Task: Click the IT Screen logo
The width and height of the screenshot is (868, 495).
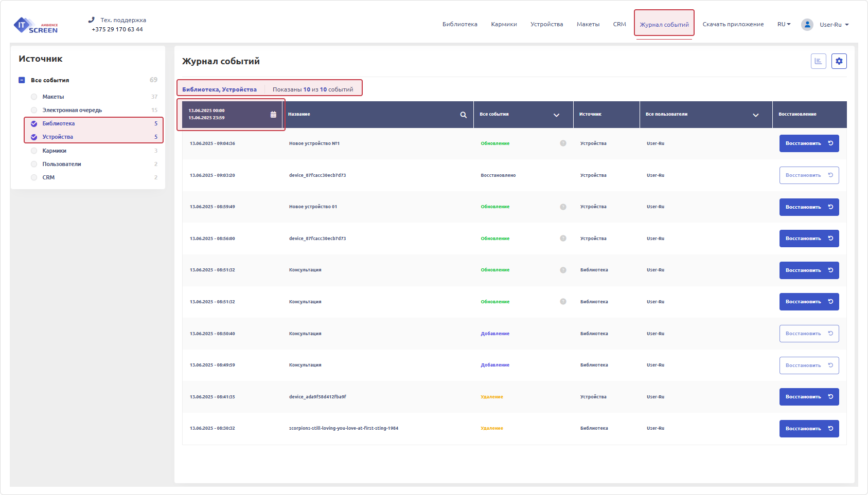Action: (x=36, y=25)
